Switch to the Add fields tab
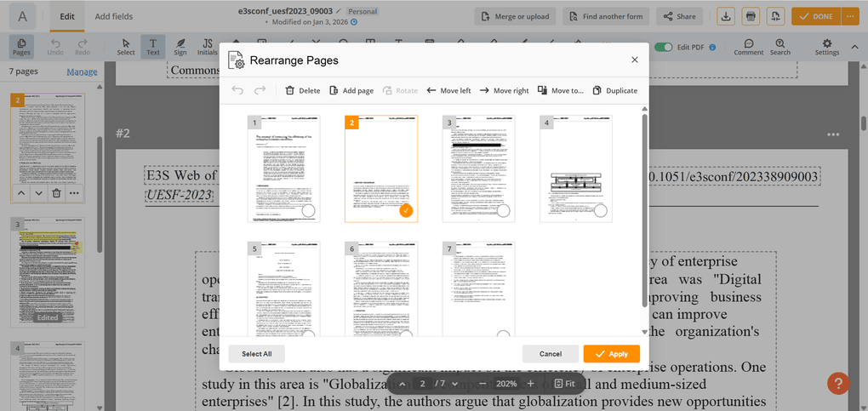868x411 pixels. click(113, 16)
